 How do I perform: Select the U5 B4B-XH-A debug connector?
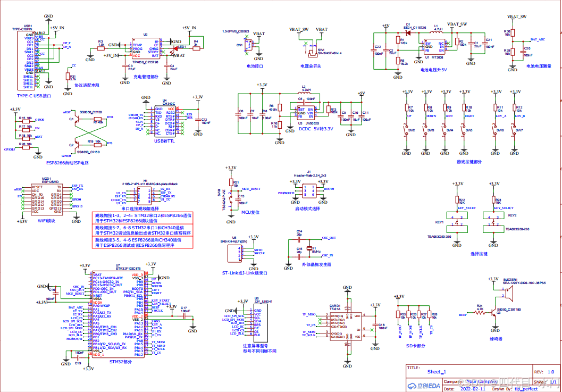(x=235, y=253)
